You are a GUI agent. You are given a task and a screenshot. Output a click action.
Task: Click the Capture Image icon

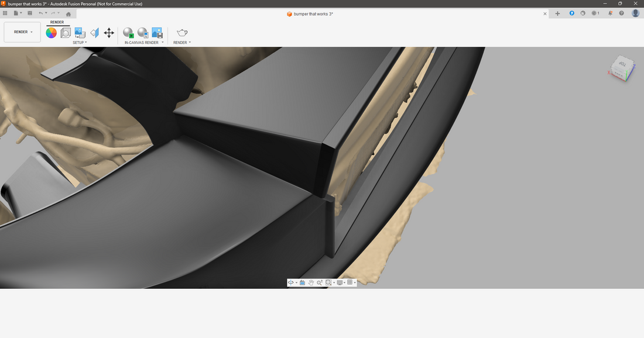(157, 33)
